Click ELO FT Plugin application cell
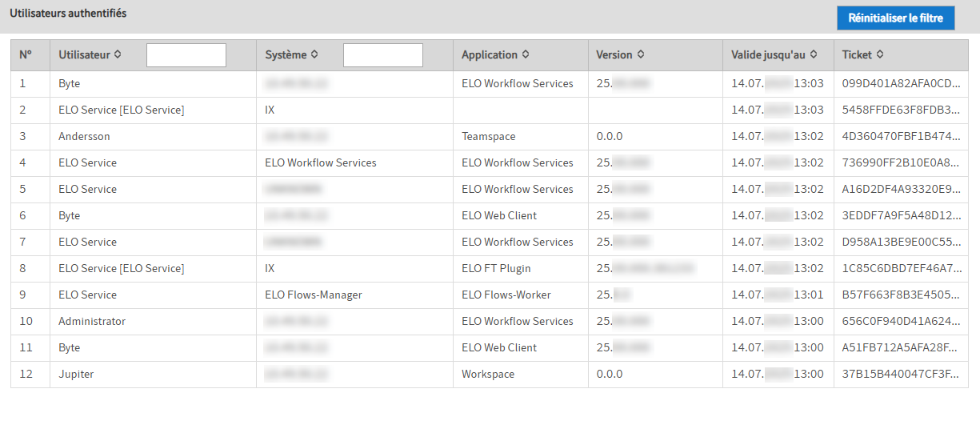Viewport: 980px width, 429px height. point(496,269)
